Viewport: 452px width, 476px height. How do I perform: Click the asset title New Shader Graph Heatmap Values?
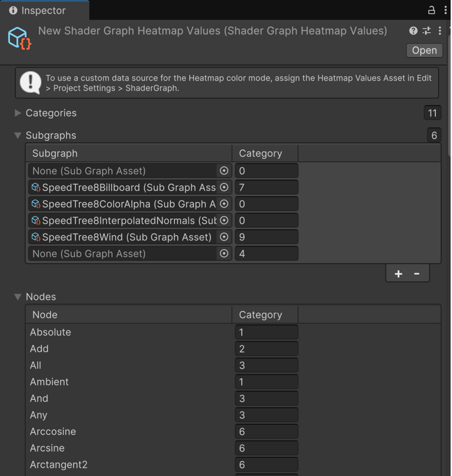point(213,31)
